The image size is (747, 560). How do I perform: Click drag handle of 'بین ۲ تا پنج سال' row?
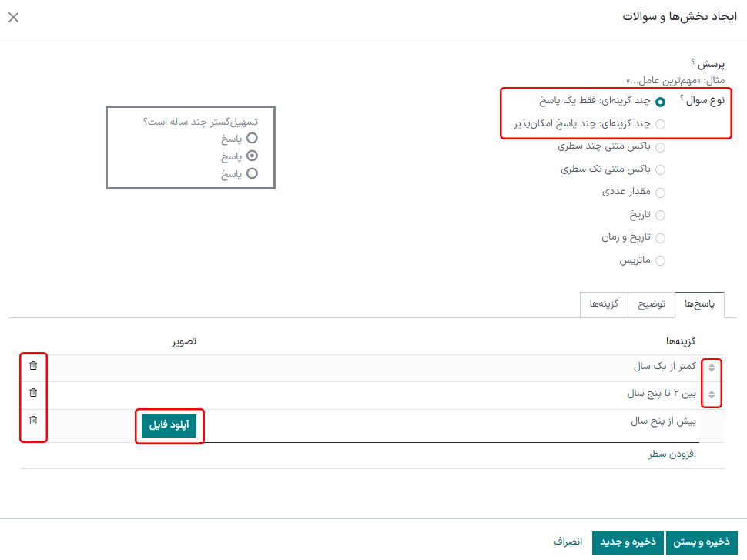pos(711,394)
